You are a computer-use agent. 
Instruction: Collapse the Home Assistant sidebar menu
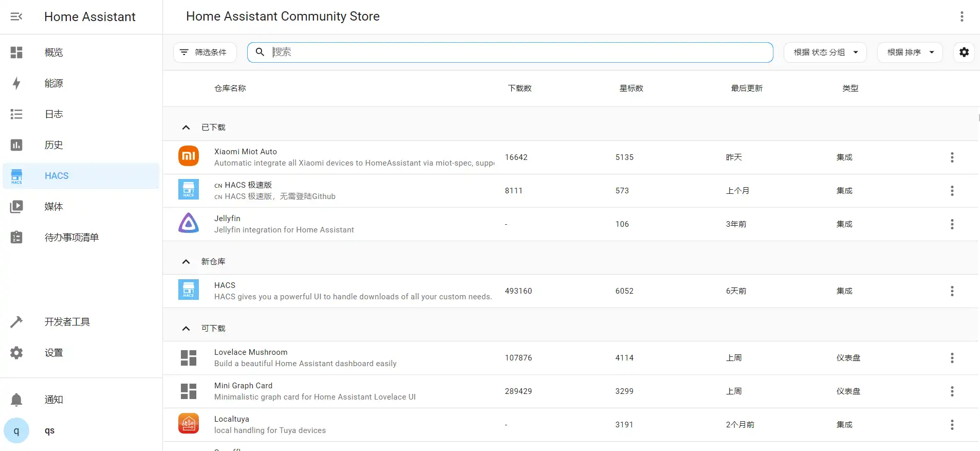click(16, 16)
